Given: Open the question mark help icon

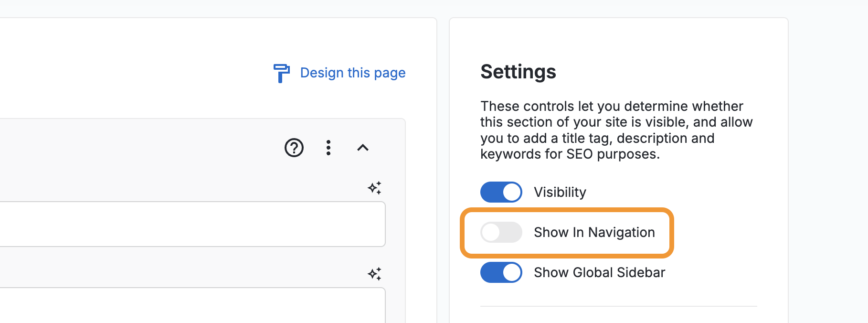Looking at the screenshot, I should 294,148.
